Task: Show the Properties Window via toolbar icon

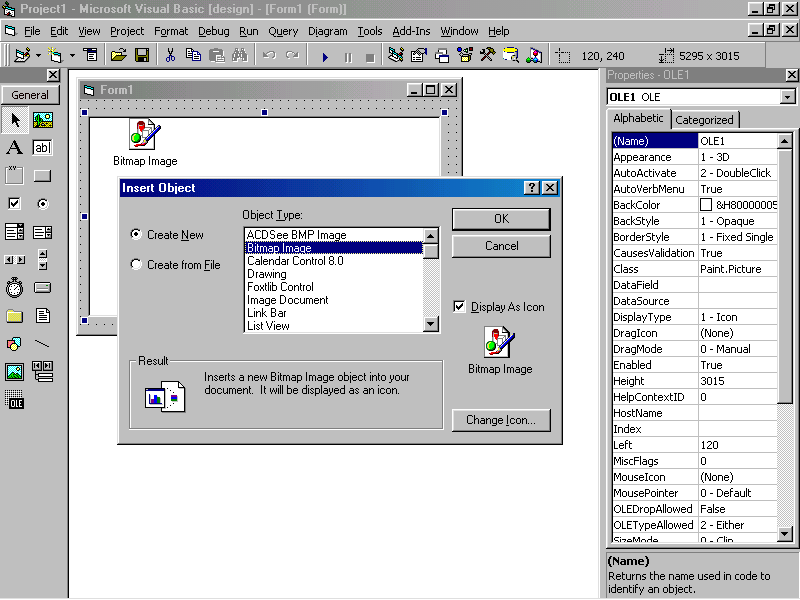Action: click(419, 55)
